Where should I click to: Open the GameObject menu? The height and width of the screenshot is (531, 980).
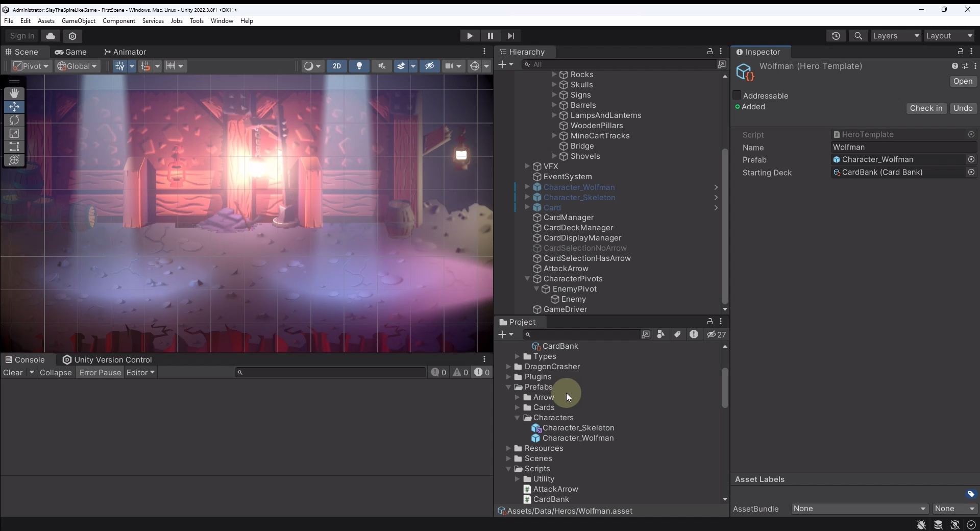[x=78, y=20]
